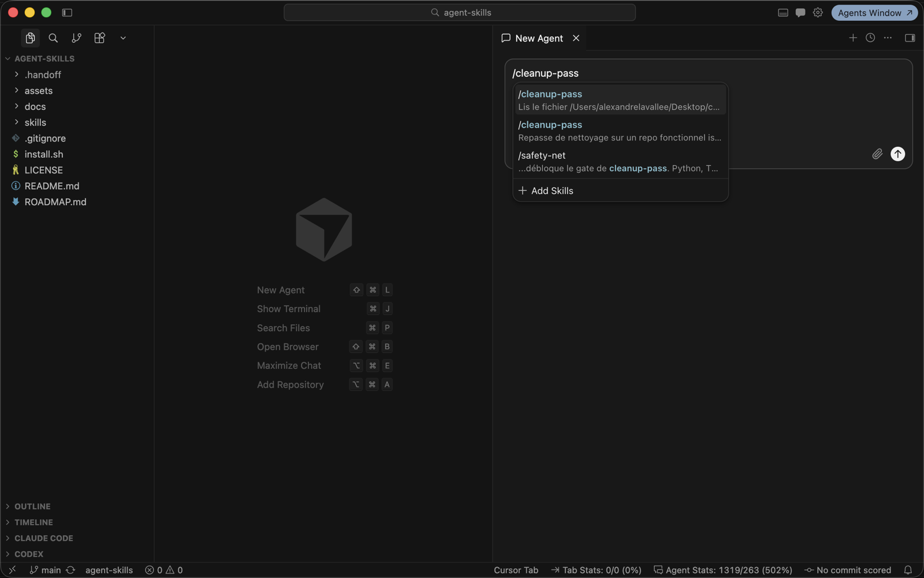924x578 pixels.
Task: Toggle the primary sidebar icon in title bar
Action: [67, 12]
